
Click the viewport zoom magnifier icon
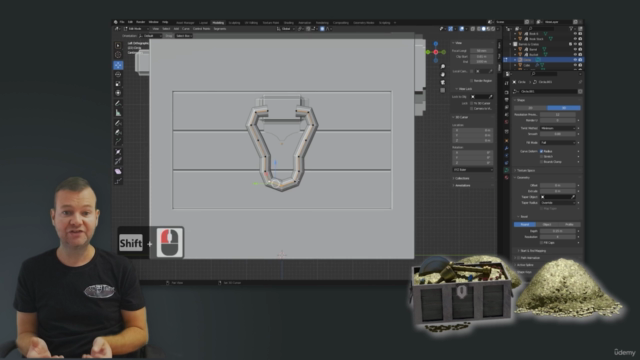pyautogui.click(x=443, y=67)
